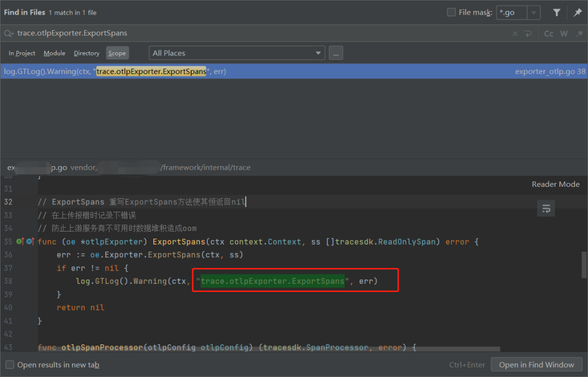Click the 'return nil' code line

[80, 308]
